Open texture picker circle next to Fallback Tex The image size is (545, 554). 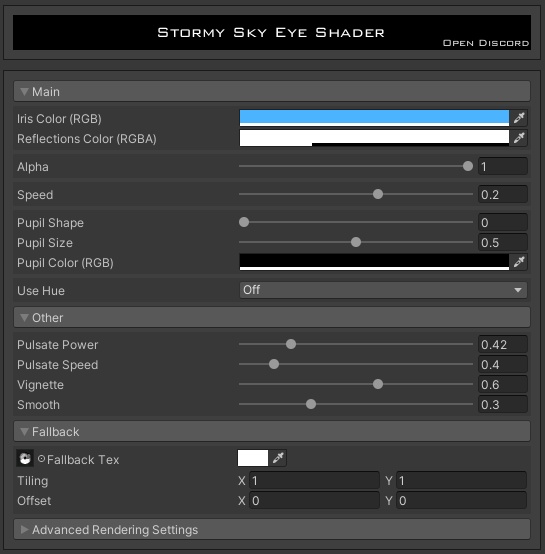click(x=41, y=459)
